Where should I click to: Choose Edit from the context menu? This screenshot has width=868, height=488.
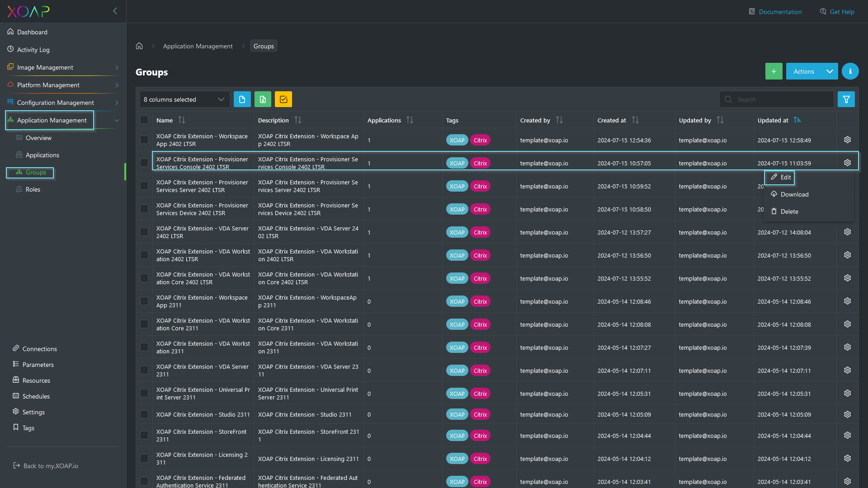pyautogui.click(x=781, y=178)
